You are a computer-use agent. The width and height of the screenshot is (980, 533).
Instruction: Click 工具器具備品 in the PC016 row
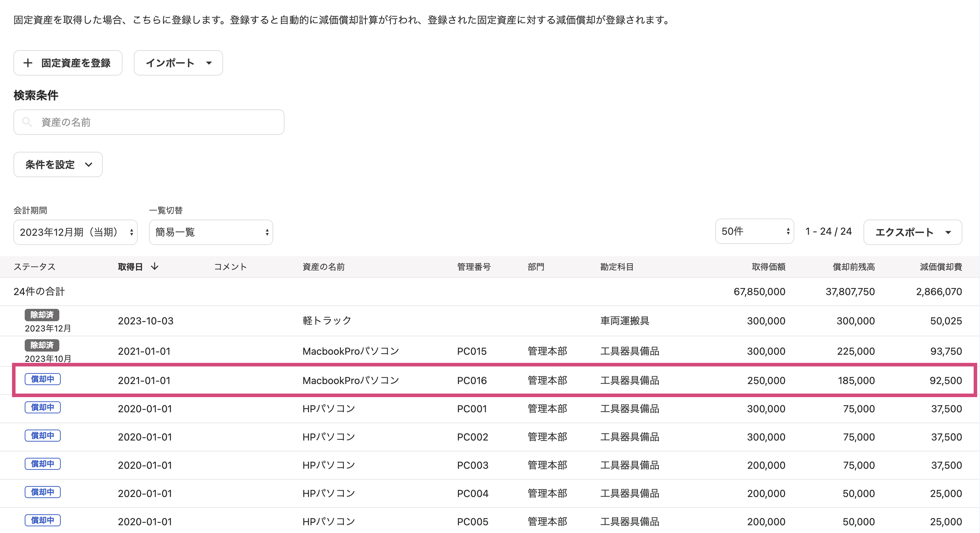pyautogui.click(x=629, y=380)
